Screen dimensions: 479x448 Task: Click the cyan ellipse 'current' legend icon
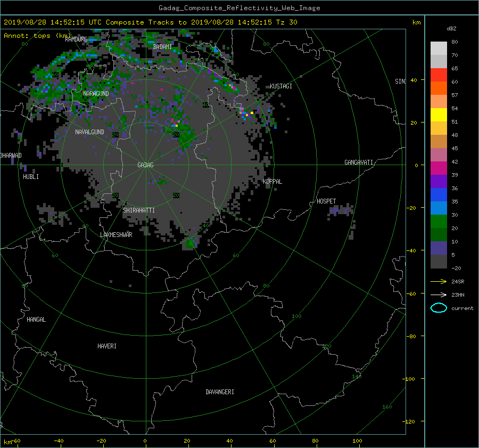tap(439, 308)
